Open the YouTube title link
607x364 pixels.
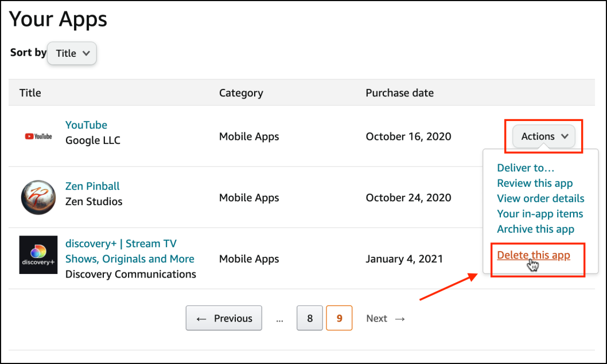(86, 125)
